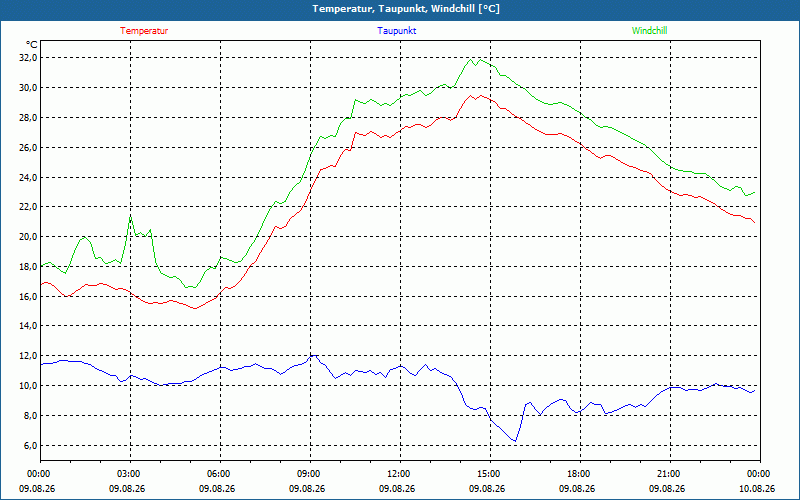Click the "18,0" y-axis value
This screenshot has width=800, height=500.
pos(29,266)
